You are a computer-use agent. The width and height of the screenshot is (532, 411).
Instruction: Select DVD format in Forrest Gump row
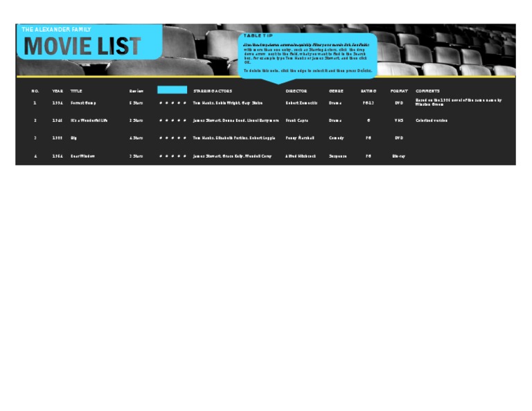click(399, 103)
